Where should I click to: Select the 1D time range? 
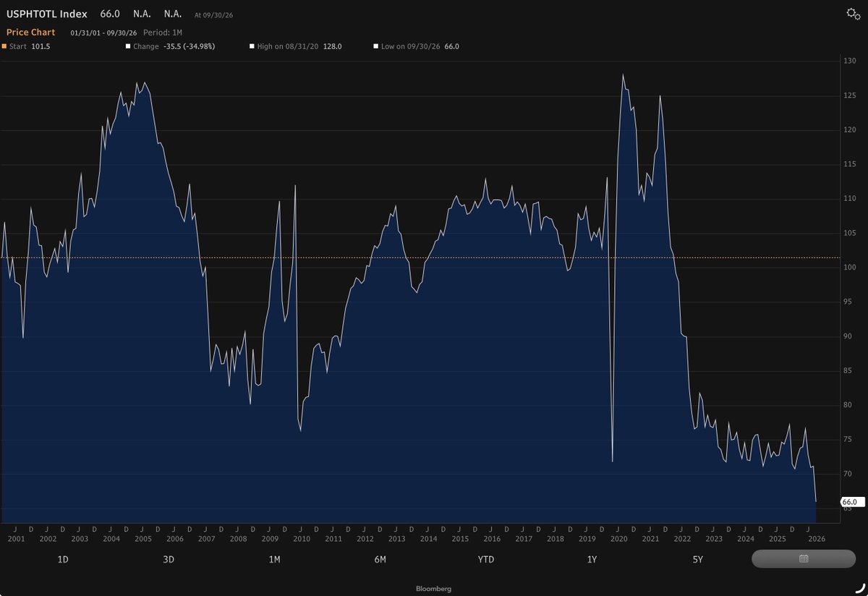(64, 559)
